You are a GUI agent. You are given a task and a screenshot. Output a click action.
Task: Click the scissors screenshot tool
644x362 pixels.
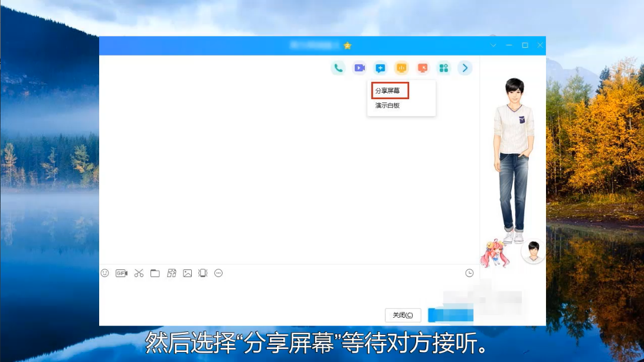pos(139,273)
